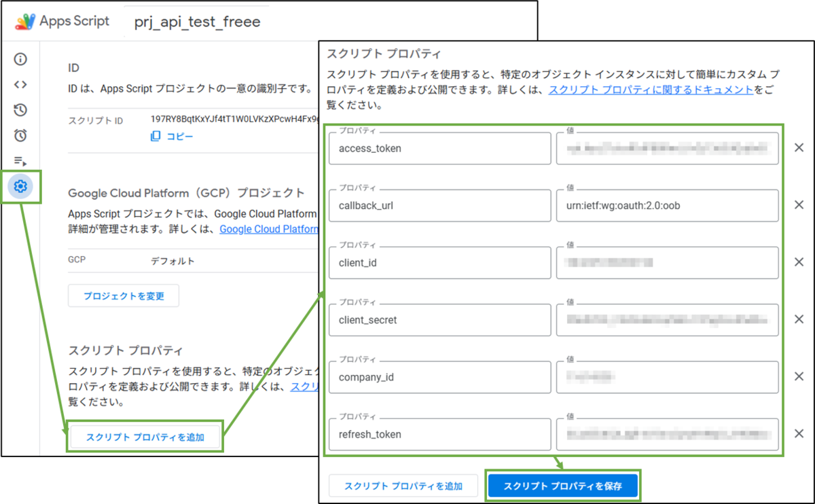Open スクリプト プロパティに関するドキュメント link
Viewport: 815px width, 504px height.
point(651,90)
